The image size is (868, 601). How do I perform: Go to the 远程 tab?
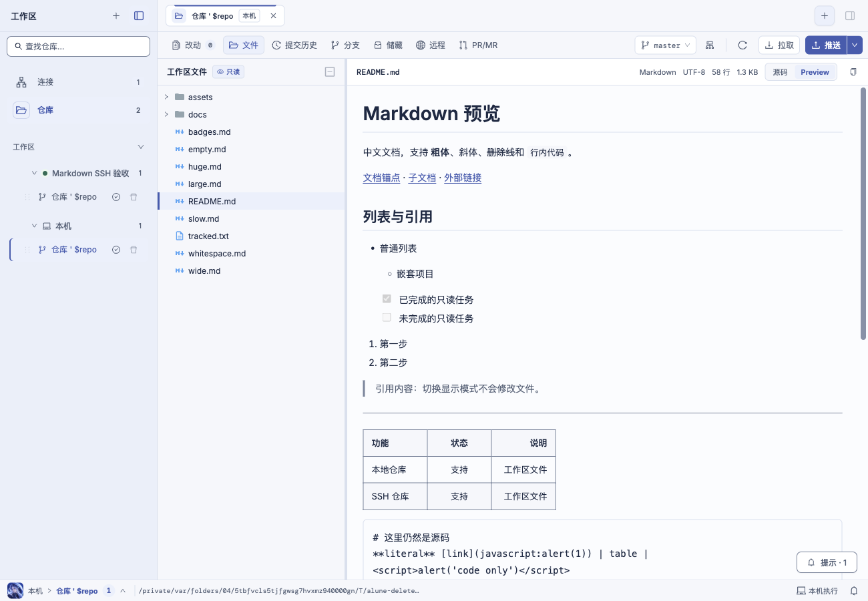[431, 45]
